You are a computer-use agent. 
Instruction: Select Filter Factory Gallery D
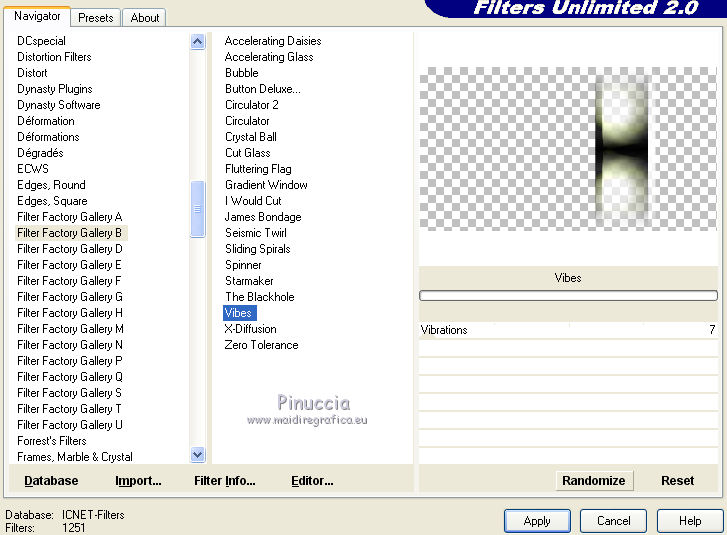[x=70, y=249]
